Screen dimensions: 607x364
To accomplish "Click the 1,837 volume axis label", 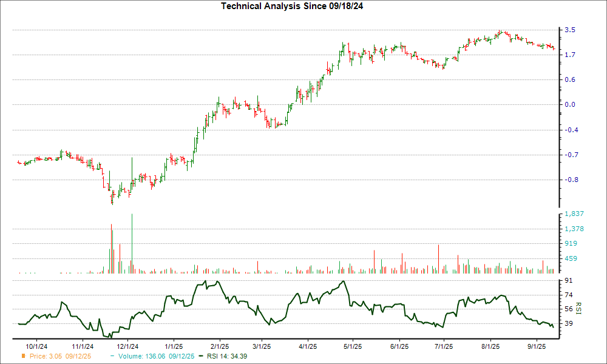I will [x=574, y=214].
